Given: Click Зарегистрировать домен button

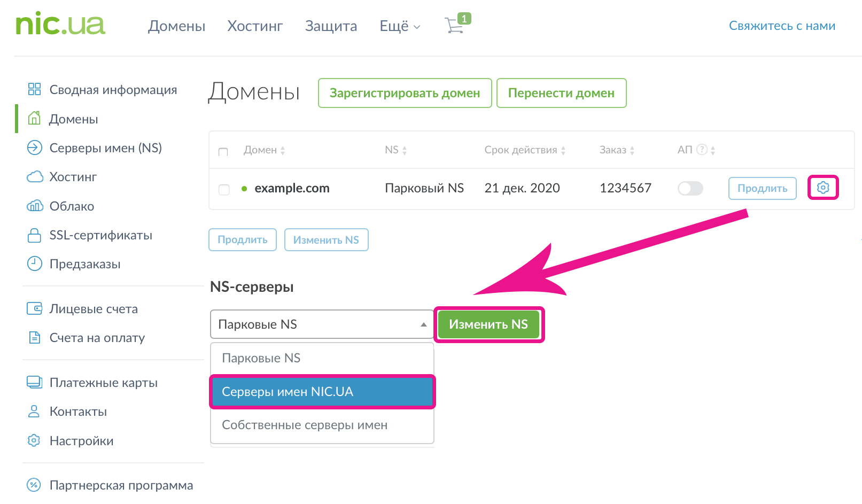Looking at the screenshot, I should (x=405, y=93).
